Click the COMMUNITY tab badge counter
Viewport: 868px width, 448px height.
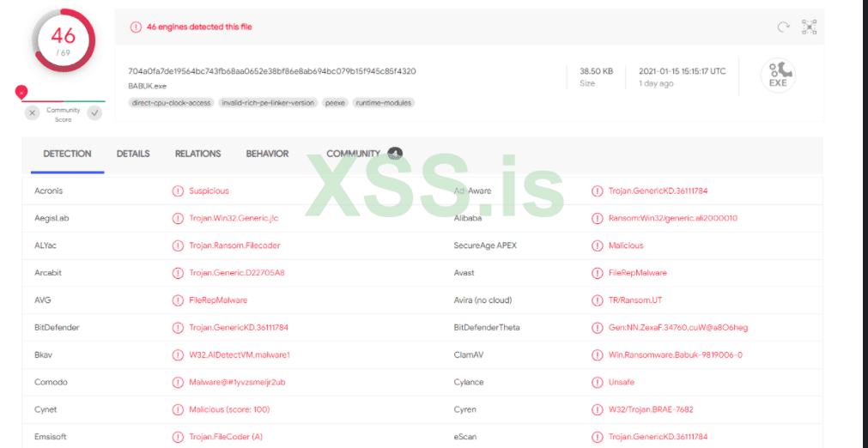395,154
